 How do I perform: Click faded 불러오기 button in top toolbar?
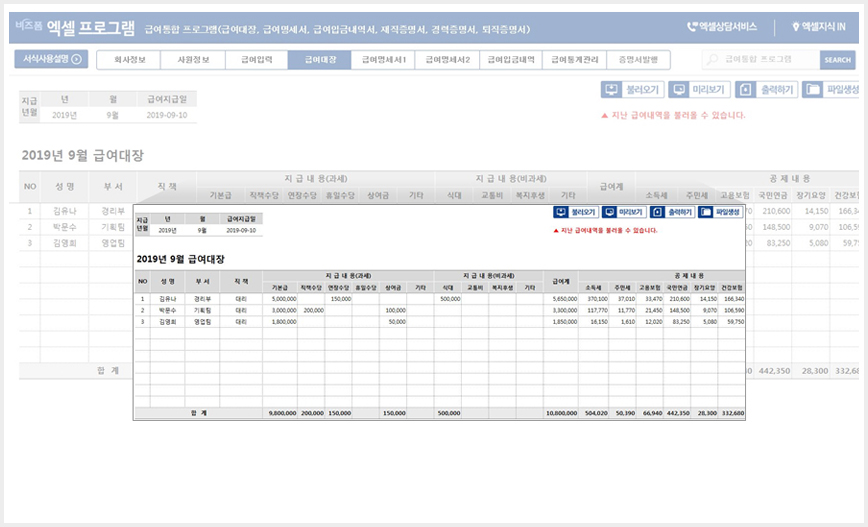click(632, 90)
